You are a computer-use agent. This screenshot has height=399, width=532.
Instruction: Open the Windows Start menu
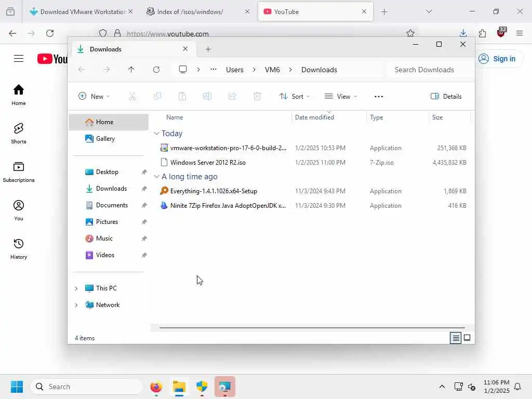coord(17,387)
